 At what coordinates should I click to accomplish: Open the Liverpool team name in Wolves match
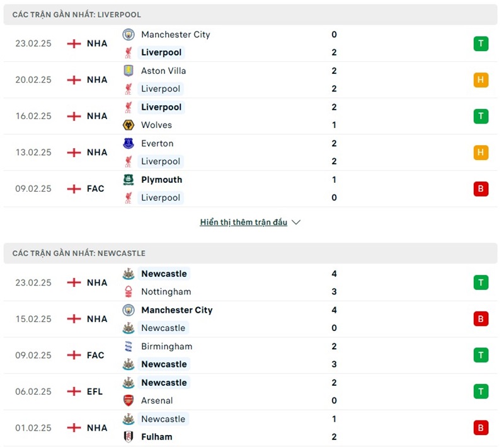coord(161,107)
